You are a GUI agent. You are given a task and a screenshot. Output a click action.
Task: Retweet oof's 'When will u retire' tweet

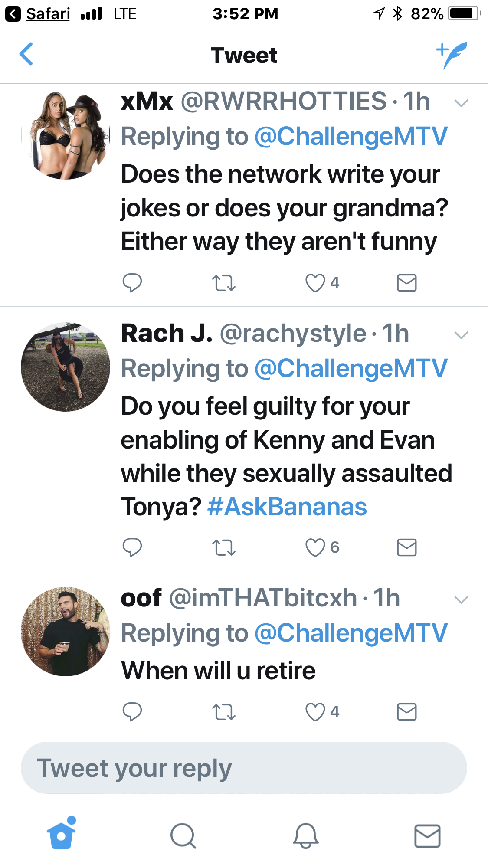[224, 712]
